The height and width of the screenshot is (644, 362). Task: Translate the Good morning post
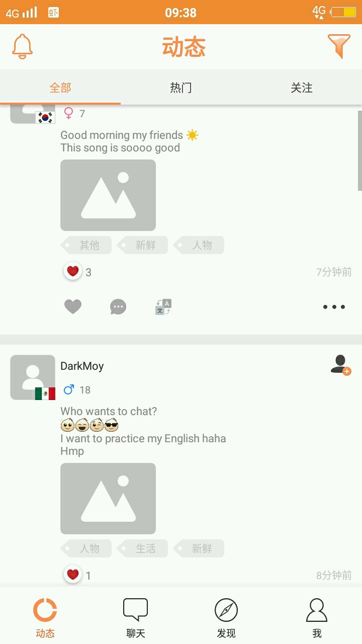point(163,306)
